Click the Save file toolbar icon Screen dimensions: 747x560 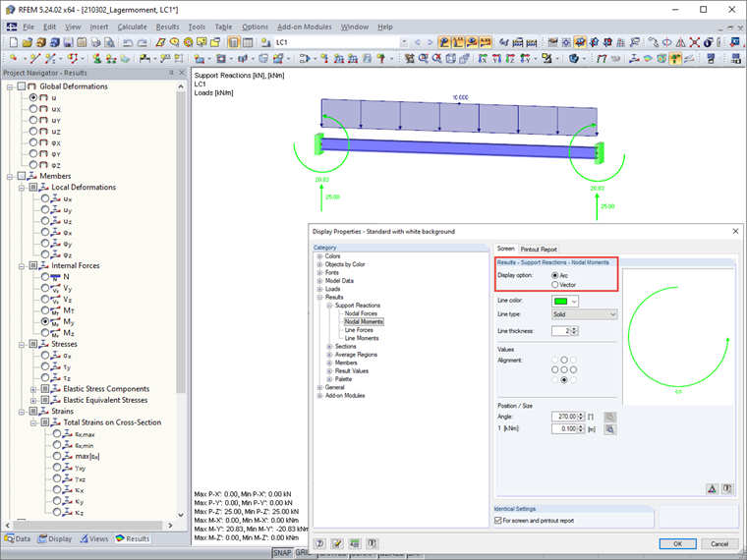[68, 42]
